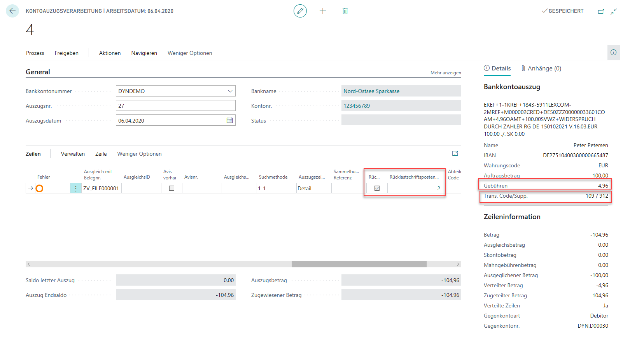Image resolution: width=644 pixels, height=337 pixels.
Task: Switch to the Anhänge (0) tab
Action: click(x=541, y=68)
